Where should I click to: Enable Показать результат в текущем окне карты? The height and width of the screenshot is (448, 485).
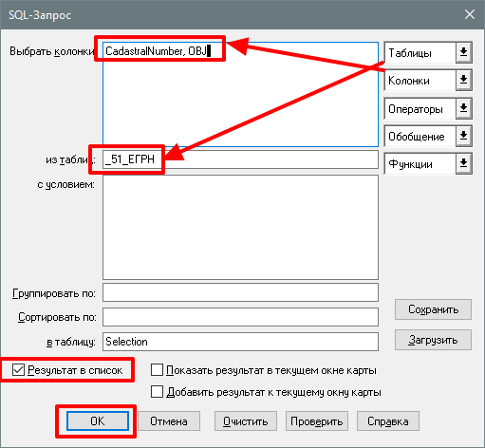158,370
